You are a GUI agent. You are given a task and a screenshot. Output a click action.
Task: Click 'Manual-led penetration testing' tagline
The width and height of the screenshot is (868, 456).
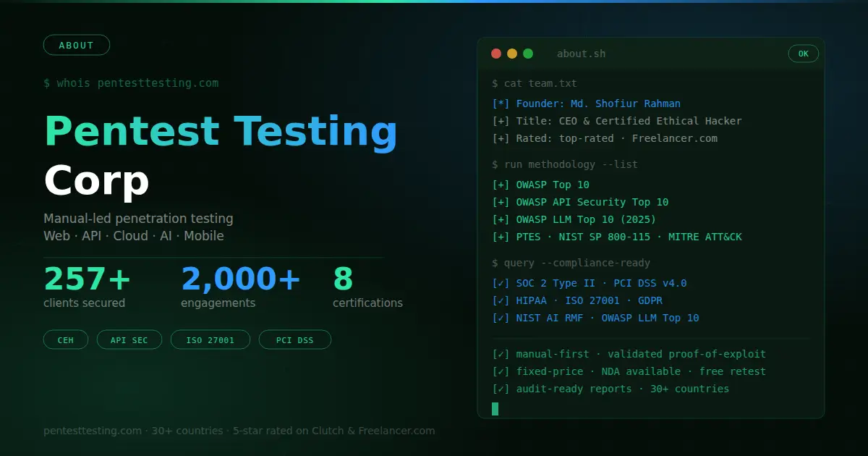pyautogui.click(x=138, y=219)
